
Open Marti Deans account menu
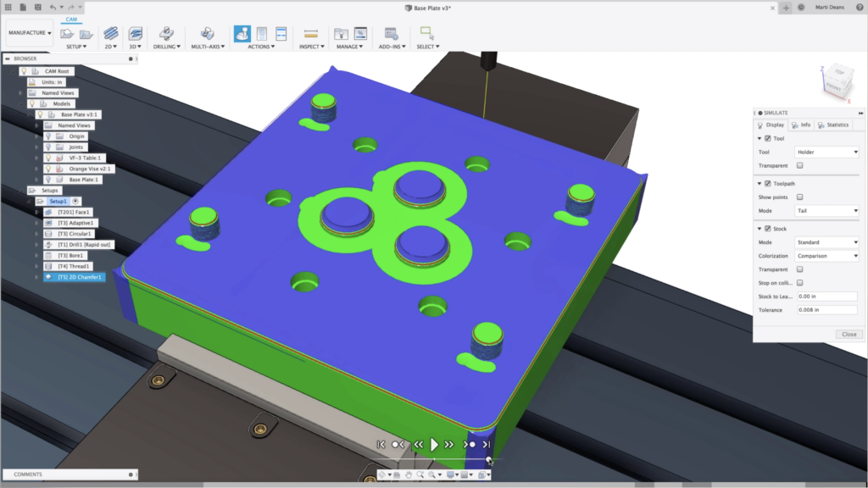point(829,7)
